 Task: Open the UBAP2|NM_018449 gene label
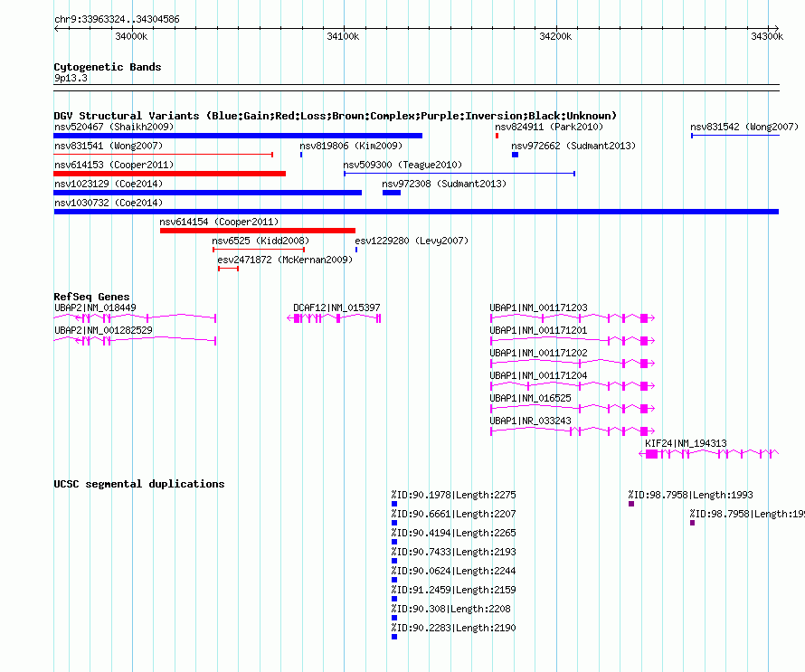[x=95, y=308]
